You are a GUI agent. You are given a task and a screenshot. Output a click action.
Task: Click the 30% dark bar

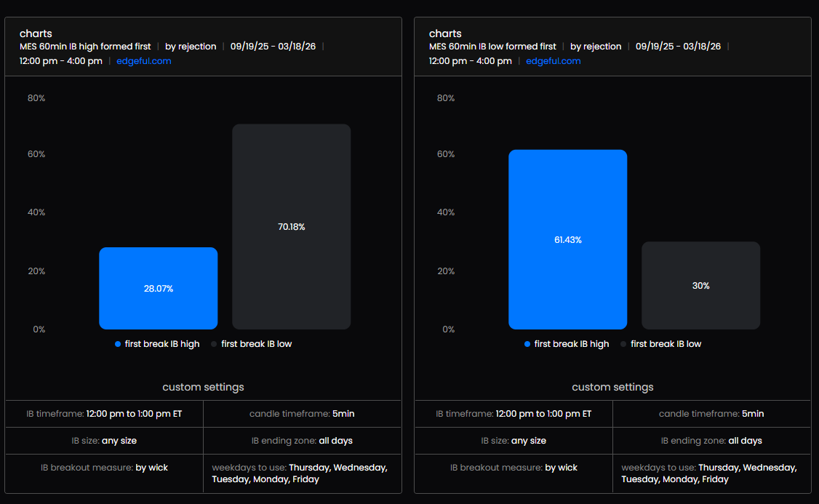tap(701, 286)
